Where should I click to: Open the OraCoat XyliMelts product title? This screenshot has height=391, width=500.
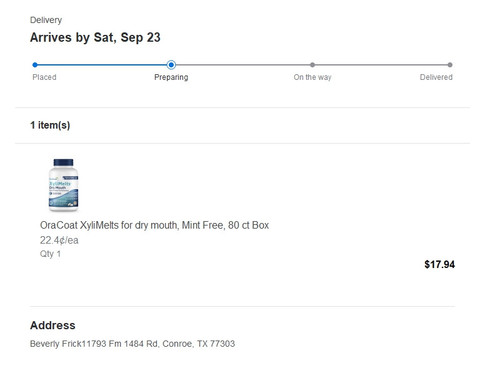[x=154, y=225]
